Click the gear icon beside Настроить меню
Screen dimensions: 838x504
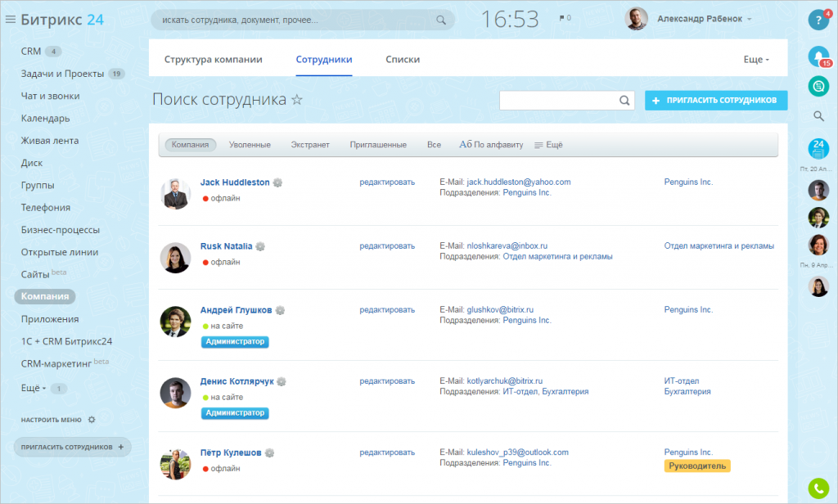(92, 420)
